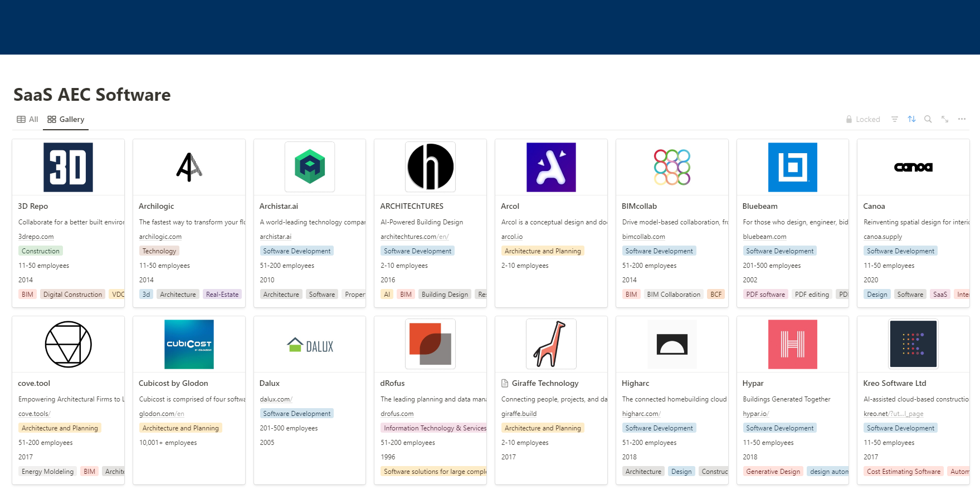Click the PDF editing tag on Bluebeam
Image resolution: width=980 pixels, height=490 pixels.
click(x=812, y=295)
